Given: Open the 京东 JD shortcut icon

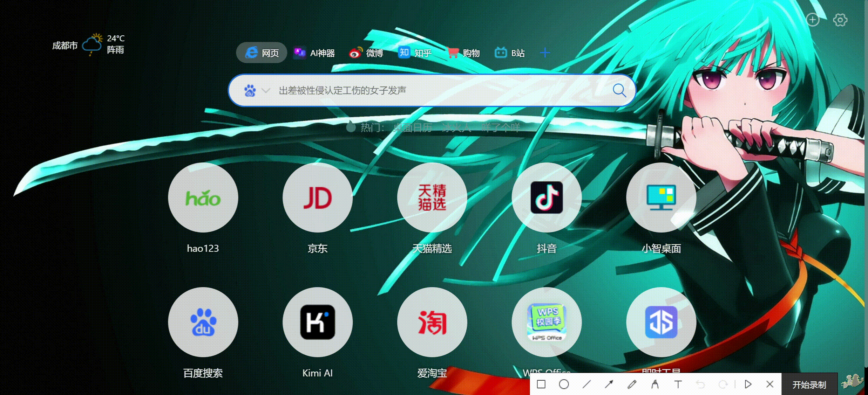Looking at the screenshot, I should (x=318, y=197).
